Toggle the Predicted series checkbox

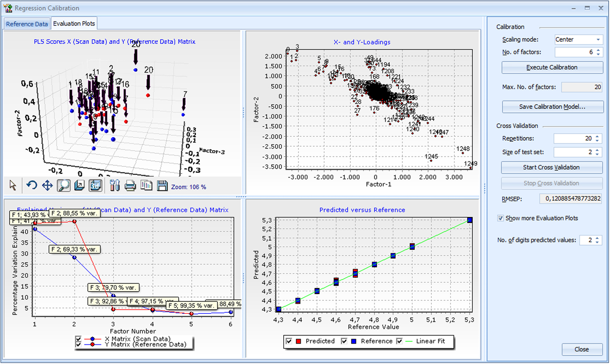pos(289,341)
